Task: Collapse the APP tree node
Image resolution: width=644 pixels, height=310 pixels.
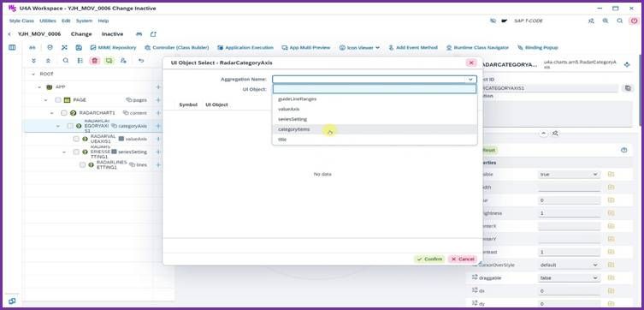Action: point(39,87)
